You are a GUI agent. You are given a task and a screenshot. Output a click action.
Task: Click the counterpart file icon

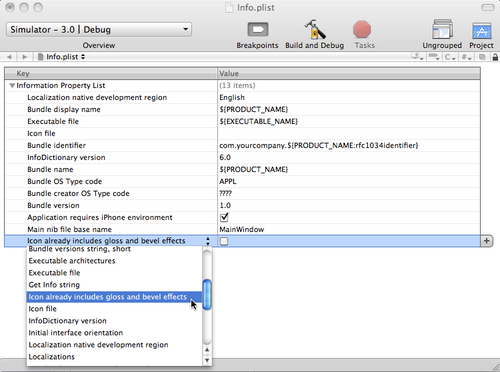pos(482,57)
